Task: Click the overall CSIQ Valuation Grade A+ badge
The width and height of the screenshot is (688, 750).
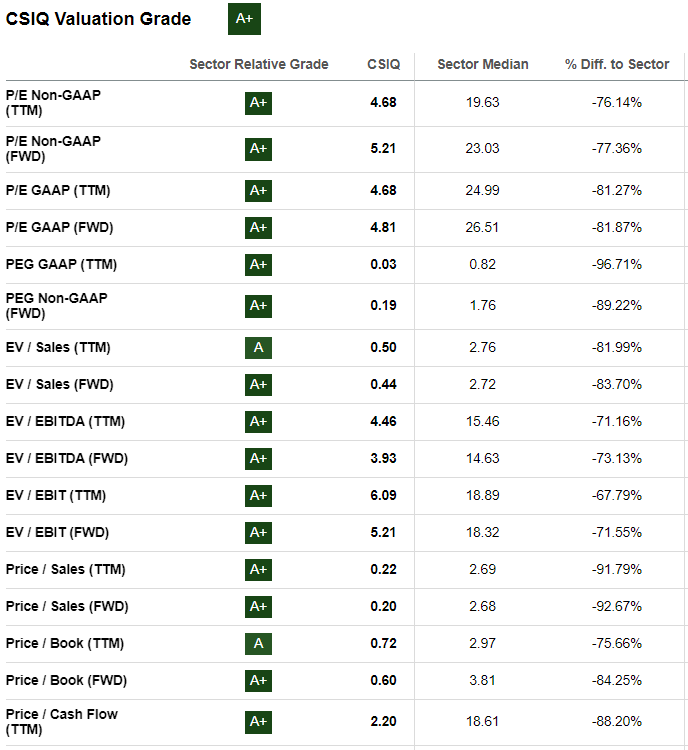Action: tap(244, 19)
